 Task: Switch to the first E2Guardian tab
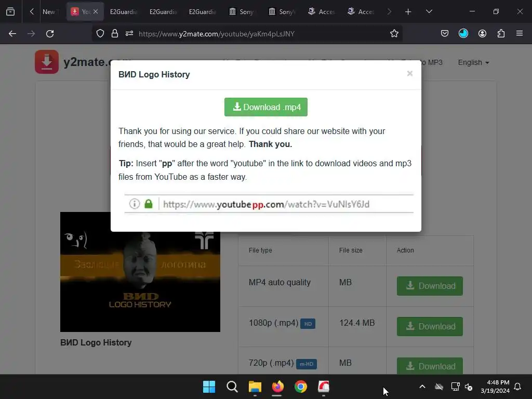click(x=123, y=11)
